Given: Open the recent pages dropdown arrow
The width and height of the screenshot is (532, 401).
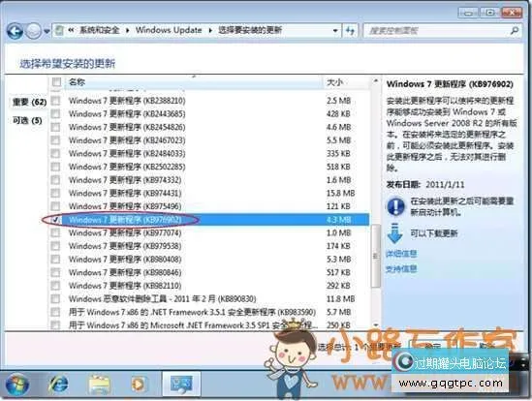Looking at the screenshot, I should [47, 31].
